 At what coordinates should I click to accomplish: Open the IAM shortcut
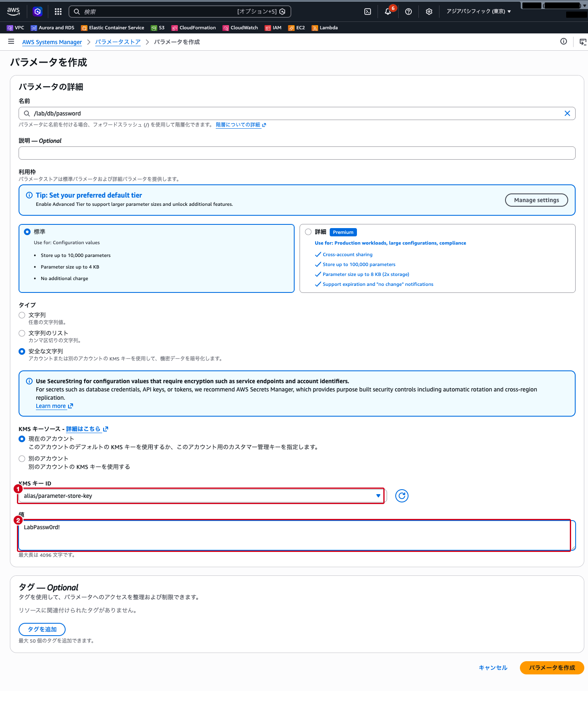273,28
